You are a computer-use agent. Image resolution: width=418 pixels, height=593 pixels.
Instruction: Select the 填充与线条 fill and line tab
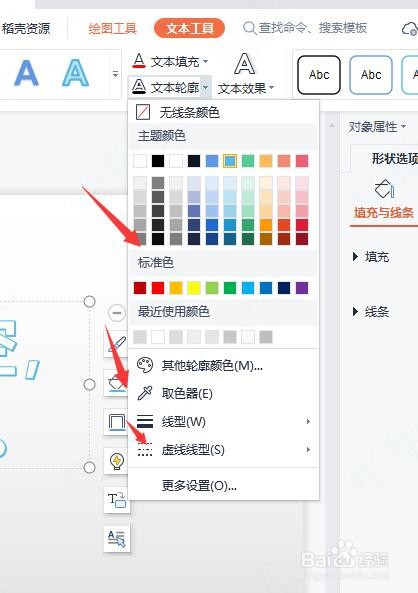[384, 212]
